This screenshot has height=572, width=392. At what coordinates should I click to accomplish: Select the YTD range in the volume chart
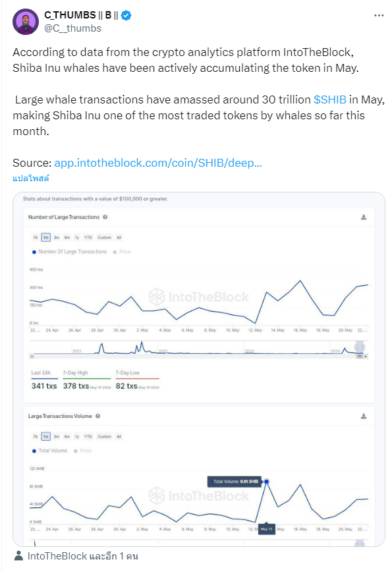[88, 437]
